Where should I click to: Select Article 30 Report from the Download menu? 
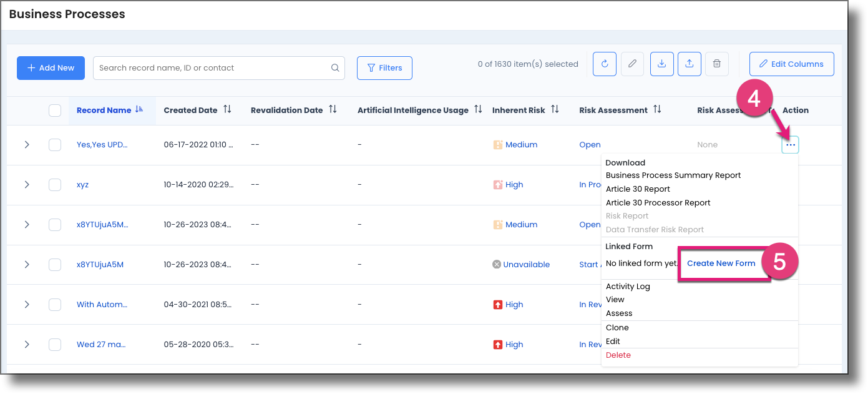[638, 189]
